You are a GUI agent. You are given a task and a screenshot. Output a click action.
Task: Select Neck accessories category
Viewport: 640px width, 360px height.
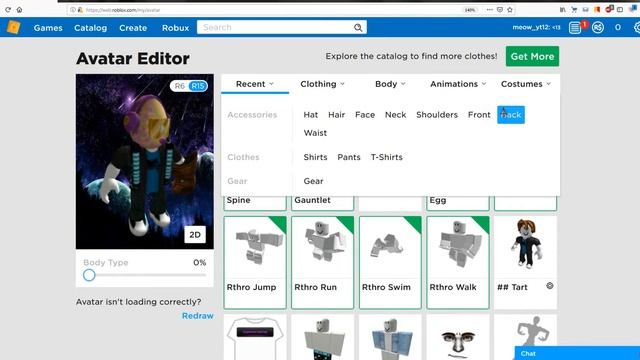[x=396, y=115]
